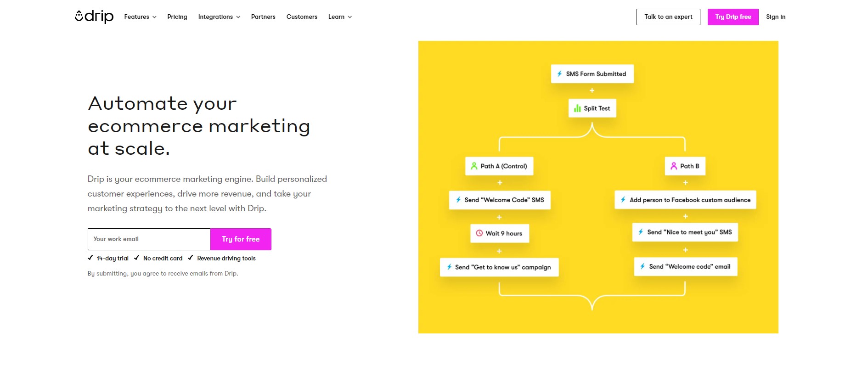Click the lightning bolt beside SMS Form Submitted
The height and width of the screenshot is (372, 868).
point(559,74)
